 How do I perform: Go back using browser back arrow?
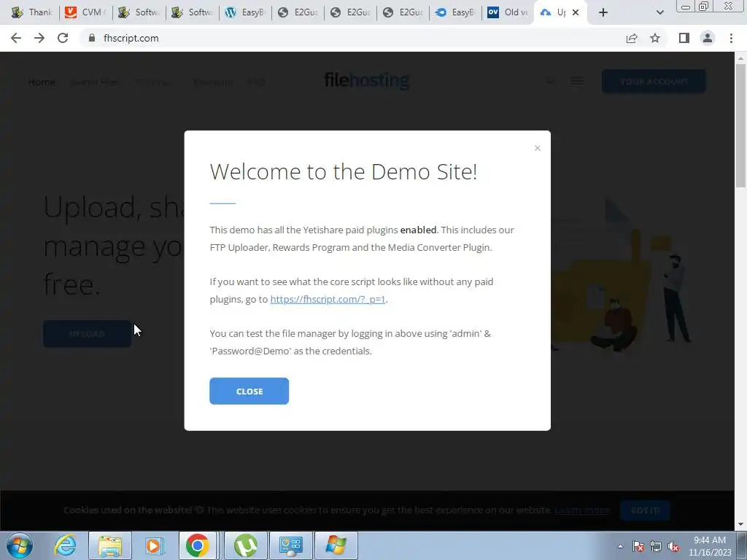[16, 38]
